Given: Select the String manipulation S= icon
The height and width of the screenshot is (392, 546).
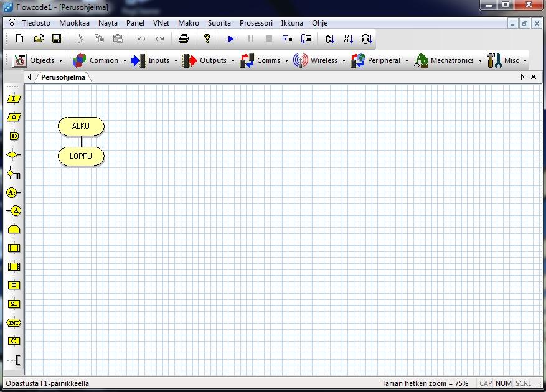Looking at the screenshot, I should coord(14,304).
